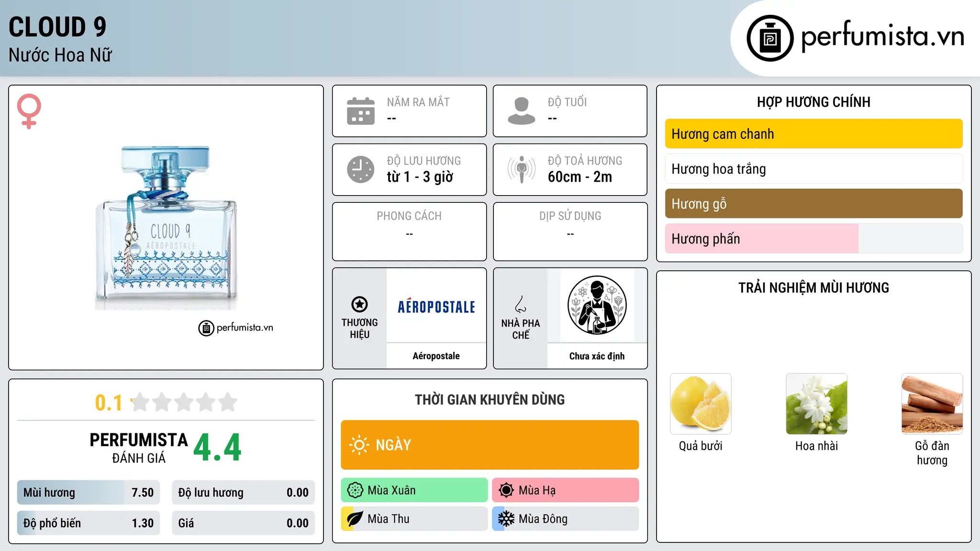This screenshot has height=551, width=980.
Task: Click the Mùa Đông label
Action: coord(543,519)
